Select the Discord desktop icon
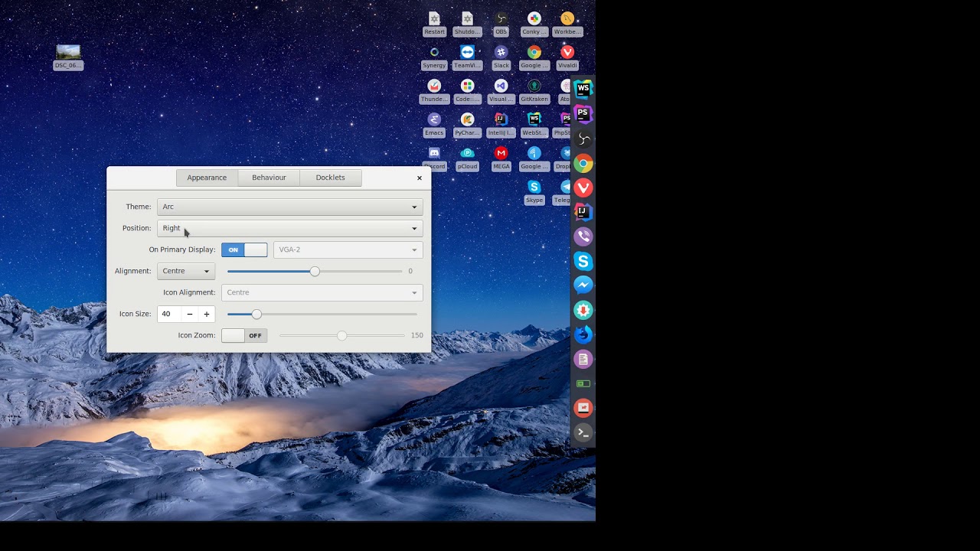 pos(434,158)
